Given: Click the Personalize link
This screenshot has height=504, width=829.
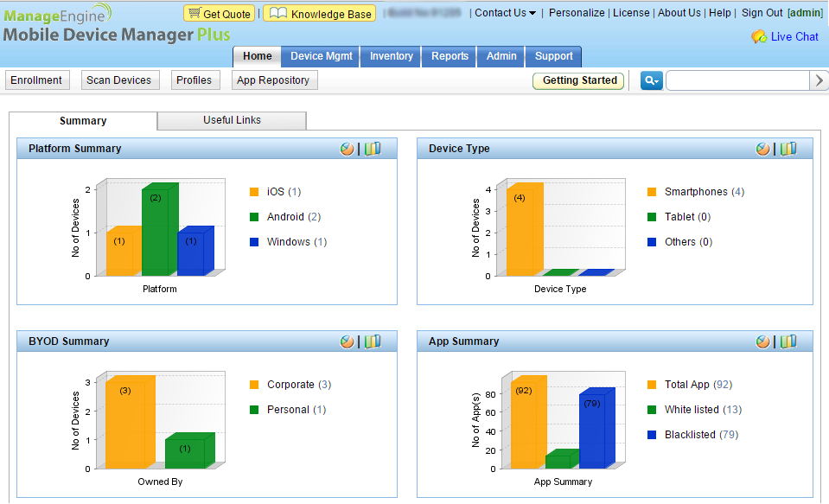Looking at the screenshot, I should (x=577, y=13).
